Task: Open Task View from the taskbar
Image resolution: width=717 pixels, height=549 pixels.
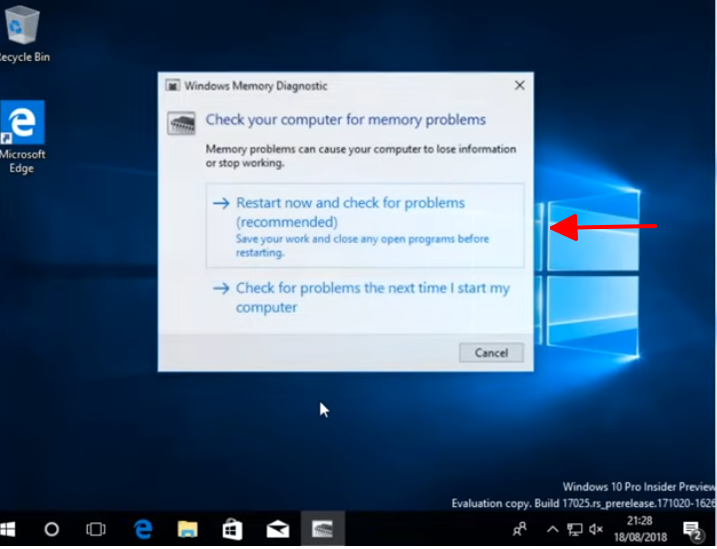Action: (96, 528)
